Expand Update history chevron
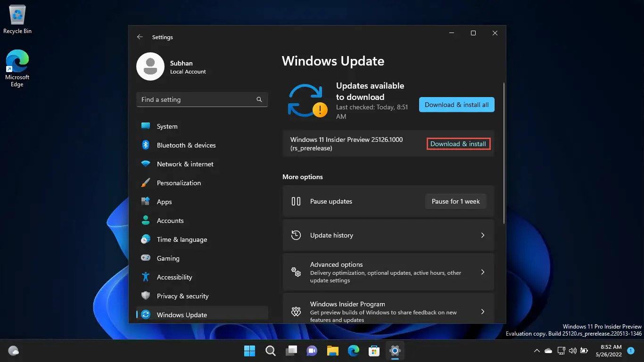This screenshot has width=644, height=362. [482, 235]
